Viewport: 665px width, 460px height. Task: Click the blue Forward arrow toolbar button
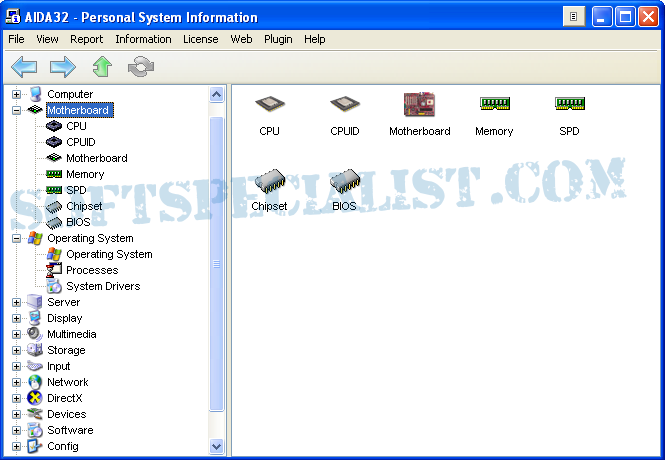[x=62, y=67]
